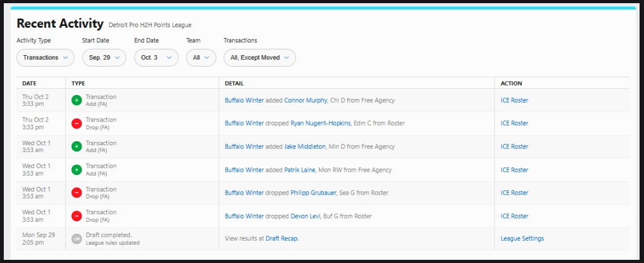Click gray avatar icon beside Draft completed
Image resolution: width=644 pixels, height=263 pixels.
(x=77, y=239)
